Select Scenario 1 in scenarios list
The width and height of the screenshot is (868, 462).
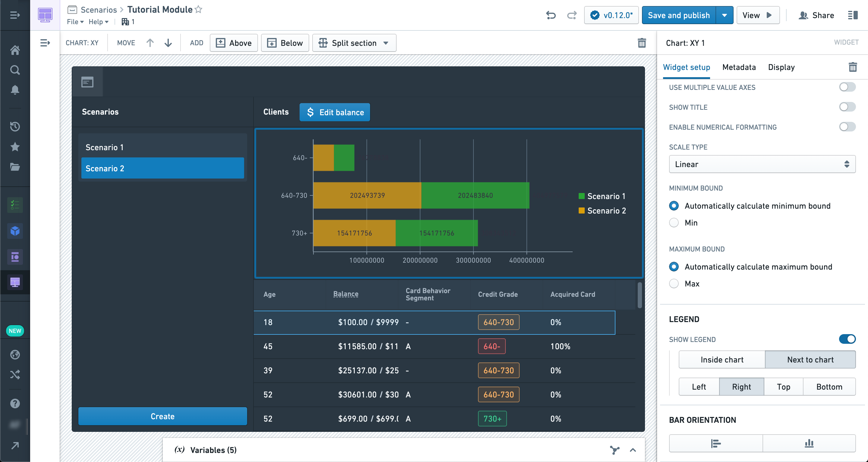point(162,147)
